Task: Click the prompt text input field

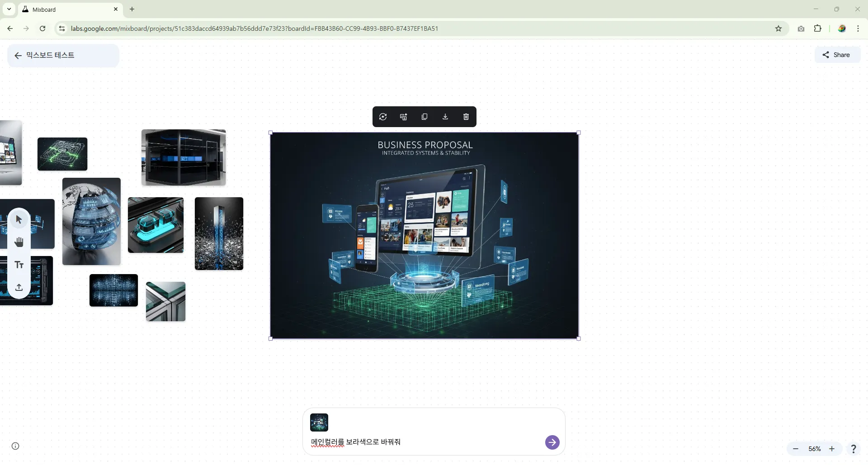Action: click(425, 442)
